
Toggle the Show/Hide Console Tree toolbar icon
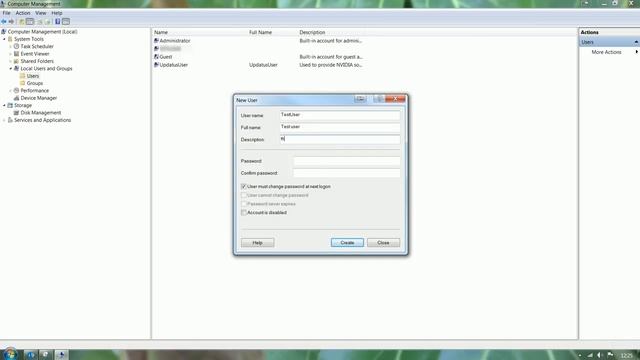click(30, 21)
